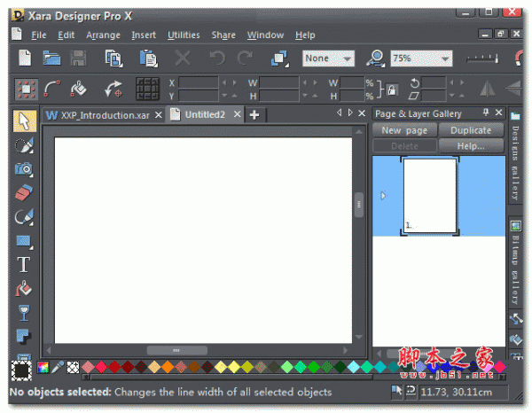Open the 75% zoom level dropdown
Viewport: 532px width, 413px height.
click(422, 58)
